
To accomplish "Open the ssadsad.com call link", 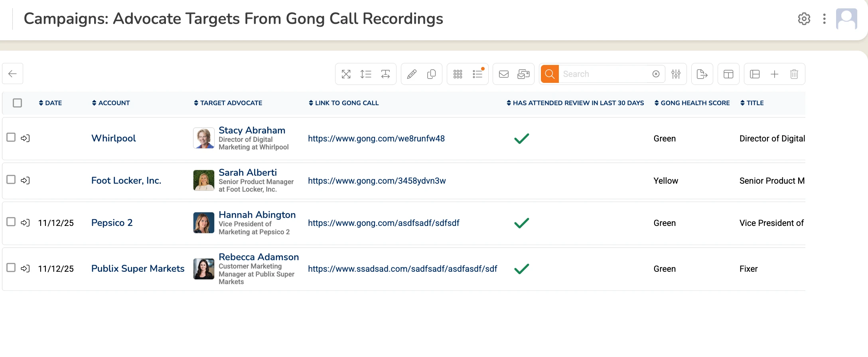I will [x=402, y=269].
